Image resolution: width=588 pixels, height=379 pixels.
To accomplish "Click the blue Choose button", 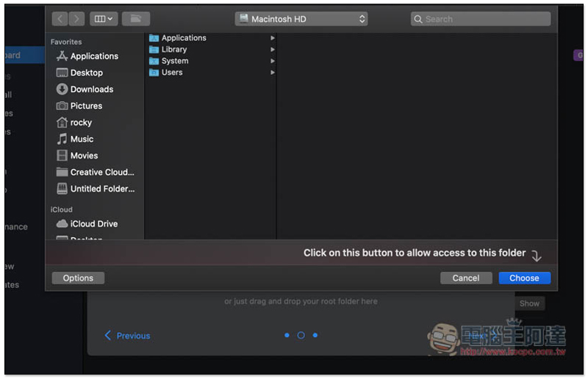I will click(x=525, y=278).
